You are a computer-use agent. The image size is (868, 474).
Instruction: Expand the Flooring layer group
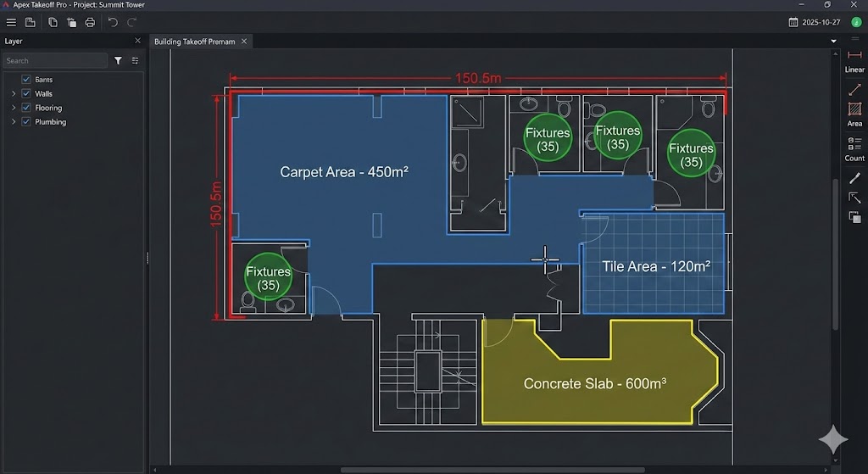13,108
